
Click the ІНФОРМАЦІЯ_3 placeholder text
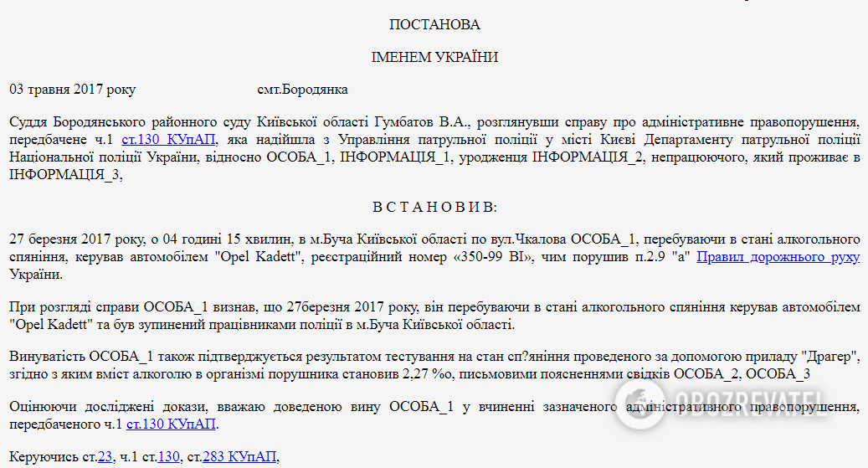coord(64,173)
